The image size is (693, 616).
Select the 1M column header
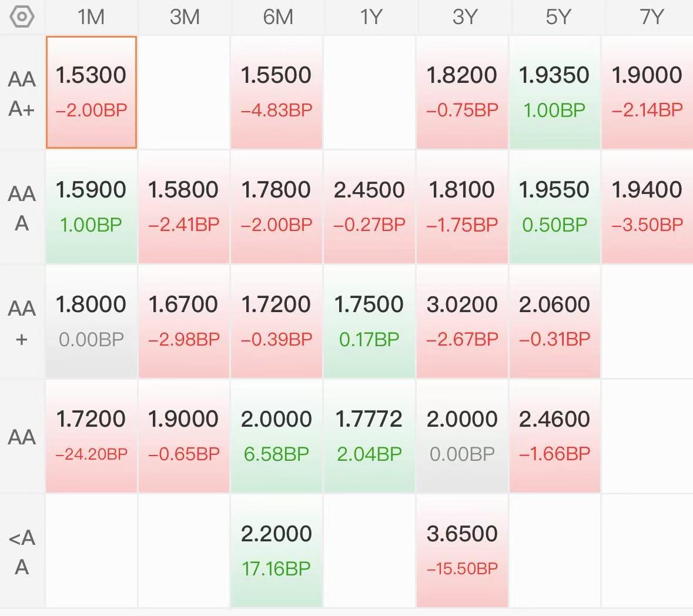click(x=91, y=17)
